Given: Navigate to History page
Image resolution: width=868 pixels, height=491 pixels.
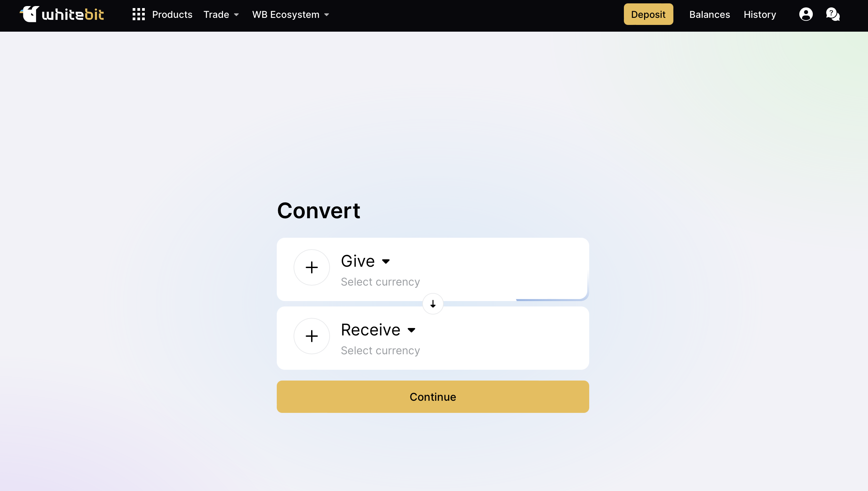Looking at the screenshot, I should coord(760,14).
